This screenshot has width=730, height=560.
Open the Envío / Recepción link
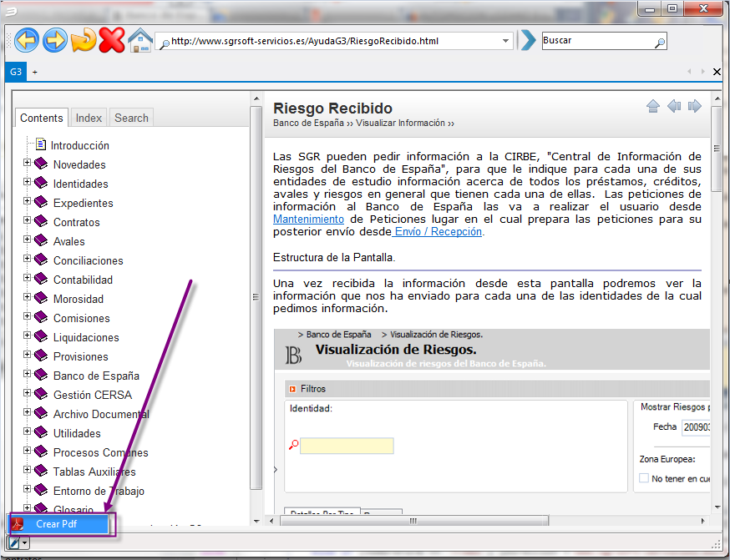438,232
